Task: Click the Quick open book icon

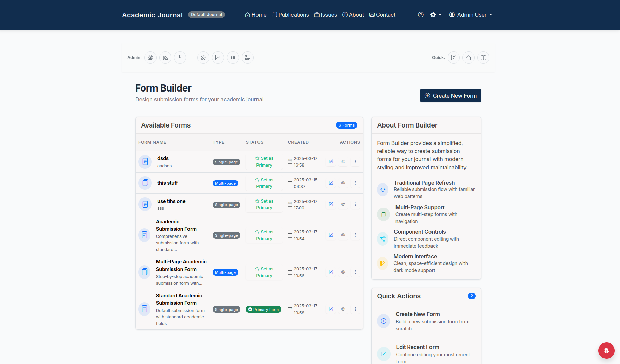Action: click(x=483, y=58)
